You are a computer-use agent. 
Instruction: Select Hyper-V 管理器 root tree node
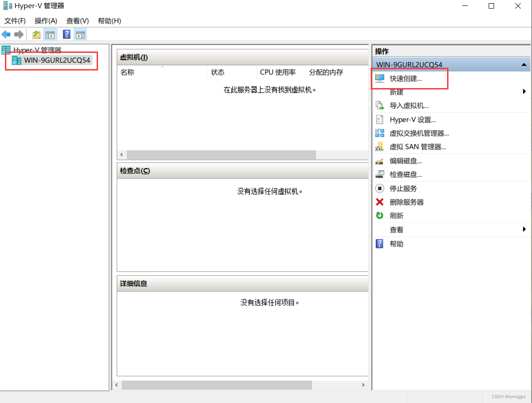tap(37, 50)
